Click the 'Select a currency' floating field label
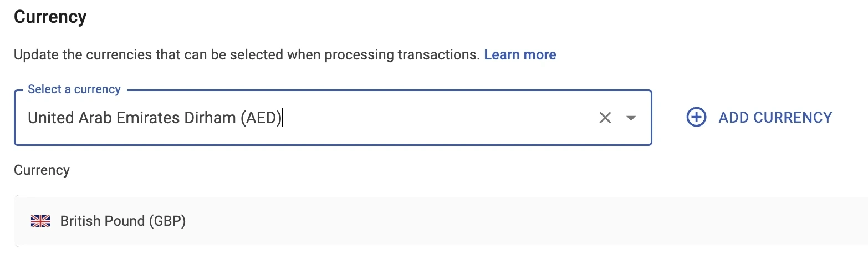 [74, 89]
